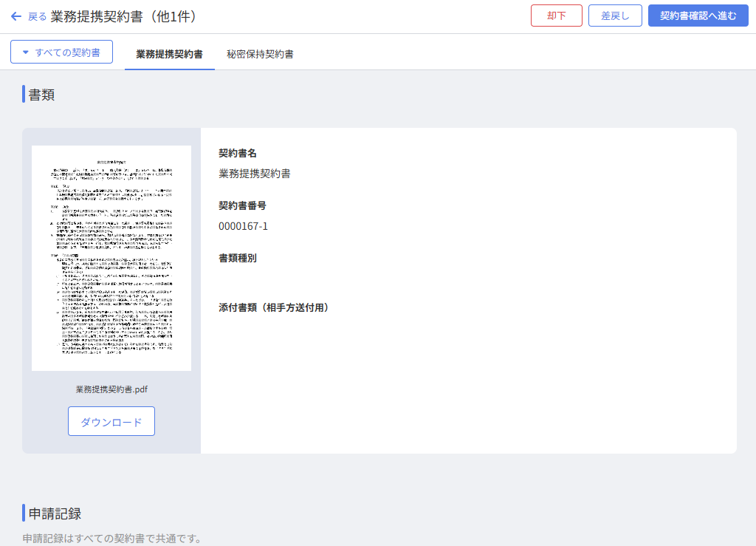Image resolution: width=756 pixels, height=546 pixels.
Task: Click the back arrow icon
Action: (16, 16)
